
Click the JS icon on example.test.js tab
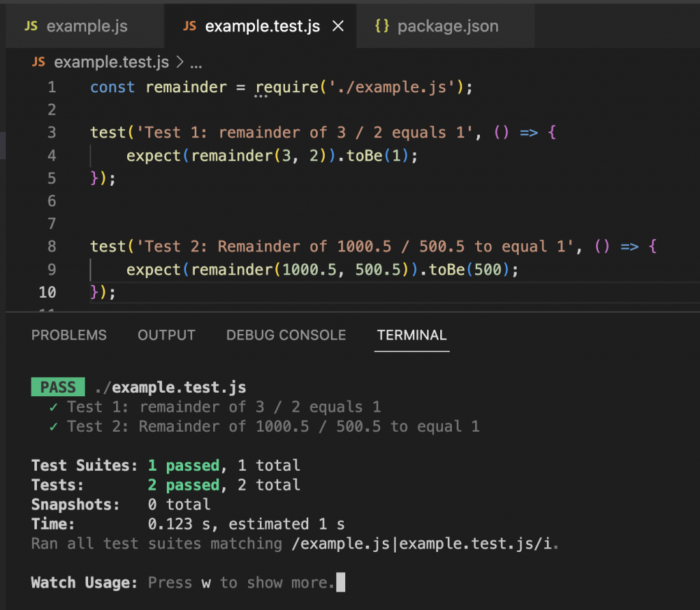coord(190,27)
